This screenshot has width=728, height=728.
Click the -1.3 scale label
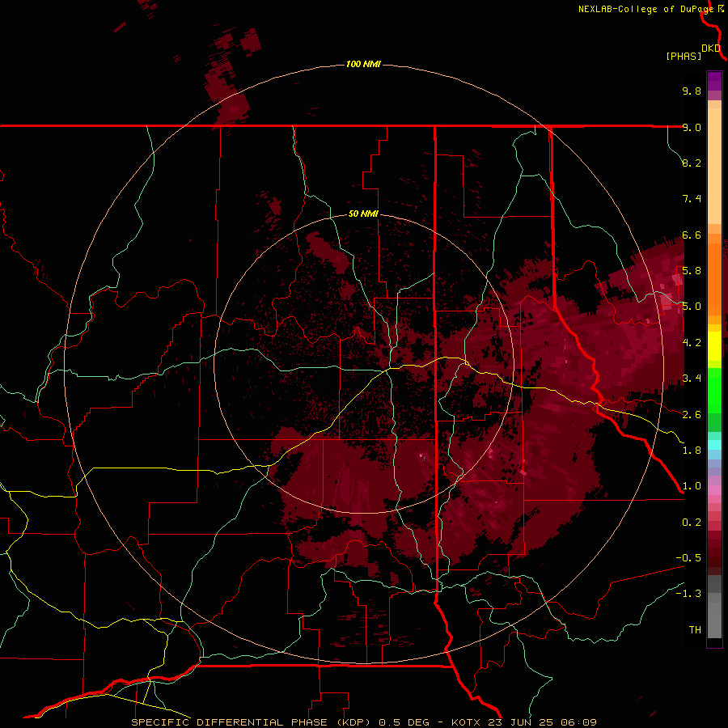point(688,594)
